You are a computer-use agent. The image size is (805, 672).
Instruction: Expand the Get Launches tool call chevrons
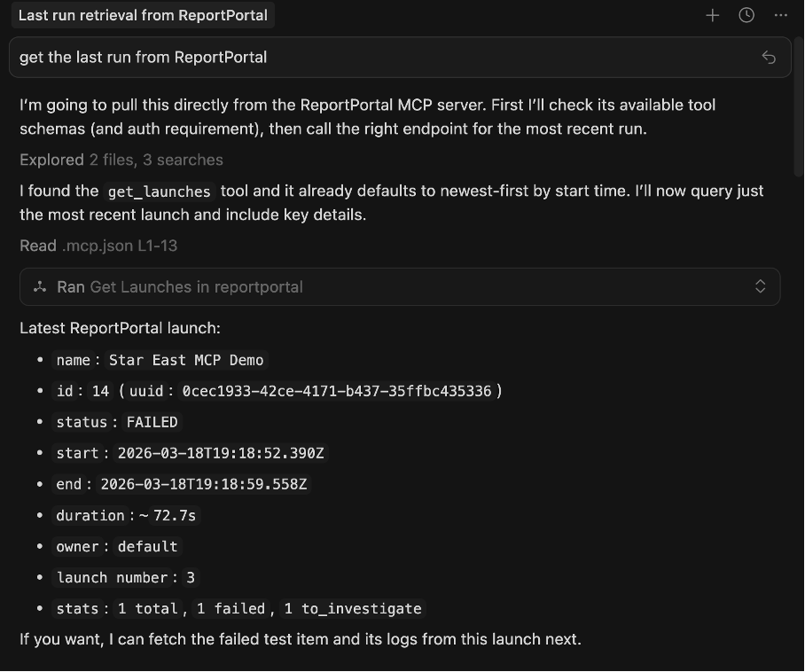[761, 286]
